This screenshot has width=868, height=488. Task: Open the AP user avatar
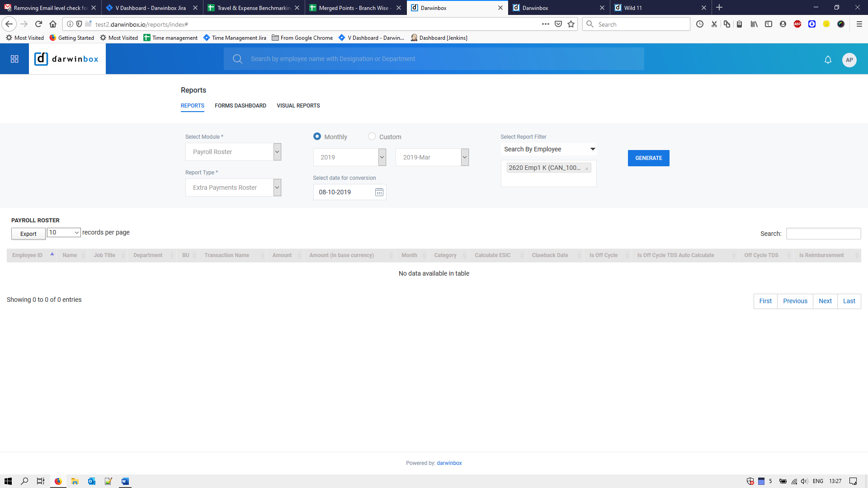(x=849, y=60)
